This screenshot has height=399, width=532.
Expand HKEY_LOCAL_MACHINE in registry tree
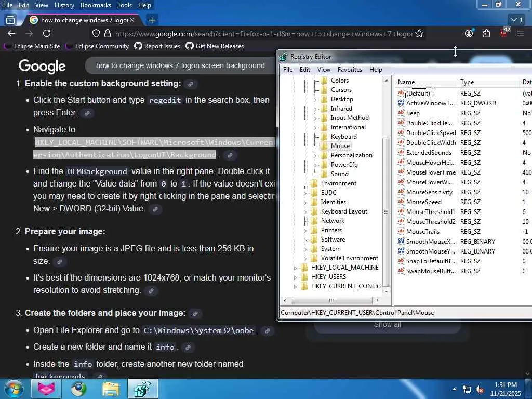295,268
